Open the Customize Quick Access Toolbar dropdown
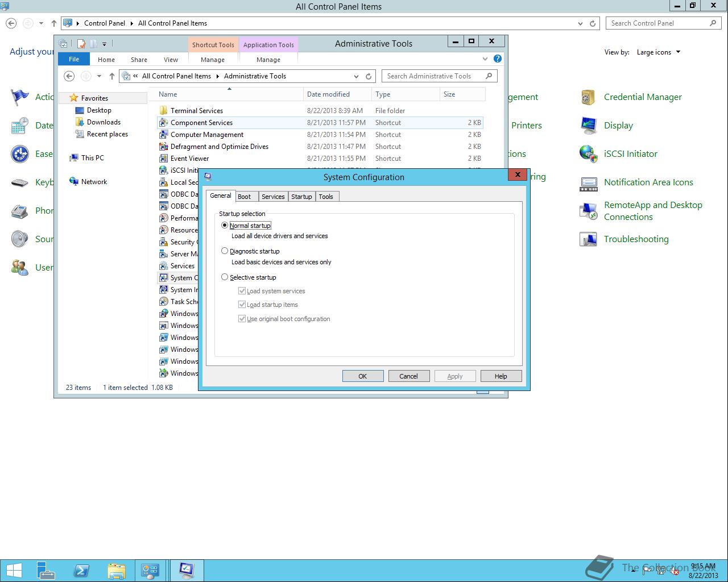728x582 pixels. [x=104, y=44]
